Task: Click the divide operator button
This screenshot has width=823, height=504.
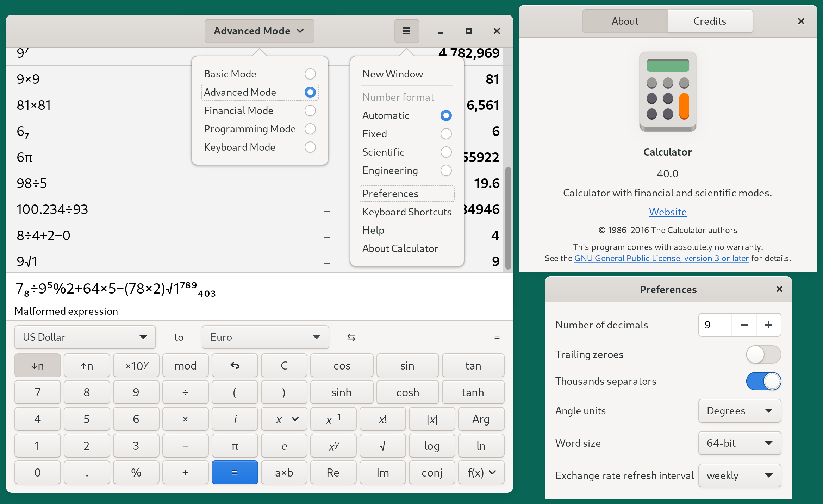Action: 186,392
